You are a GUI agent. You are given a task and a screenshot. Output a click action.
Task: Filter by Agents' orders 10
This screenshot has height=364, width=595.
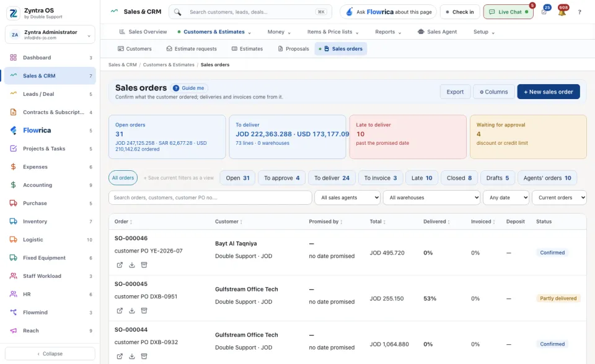click(x=547, y=178)
